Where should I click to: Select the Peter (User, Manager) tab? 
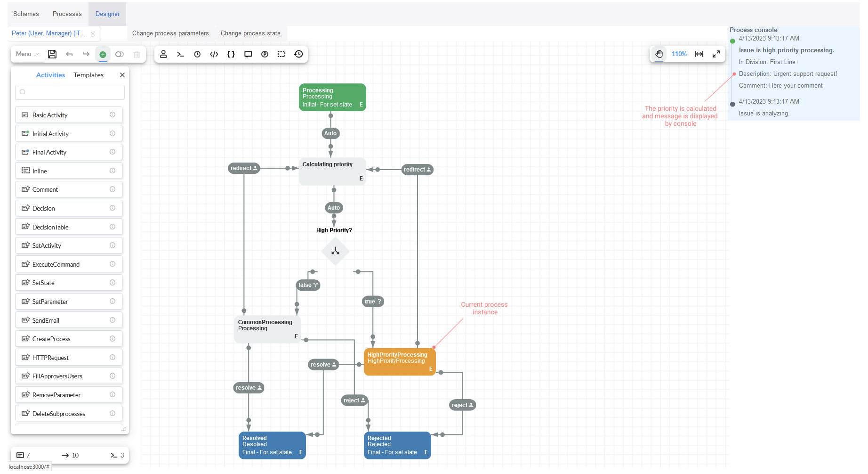(x=49, y=33)
